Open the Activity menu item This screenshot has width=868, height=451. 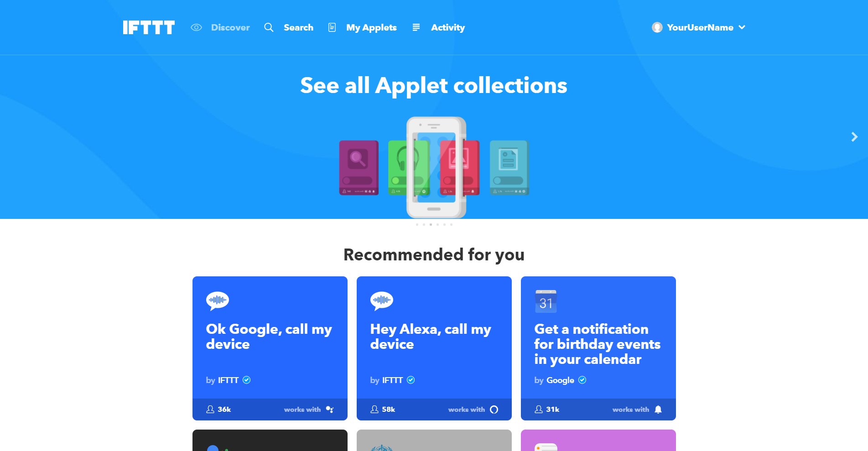coord(448,27)
